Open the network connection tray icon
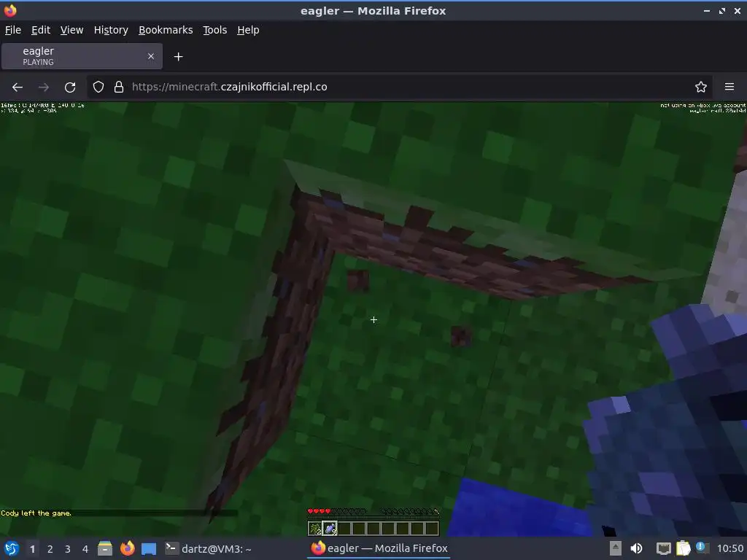 click(x=664, y=548)
